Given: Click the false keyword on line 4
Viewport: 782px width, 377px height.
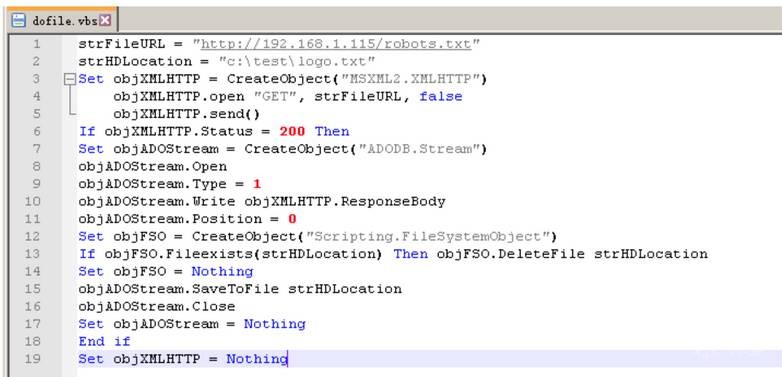Looking at the screenshot, I should [441, 96].
